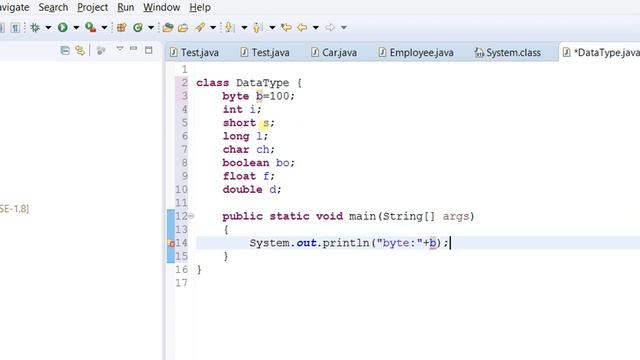Open the Run Last Tool dropdown arrow
The width and height of the screenshot is (640, 360).
coord(104,28)
